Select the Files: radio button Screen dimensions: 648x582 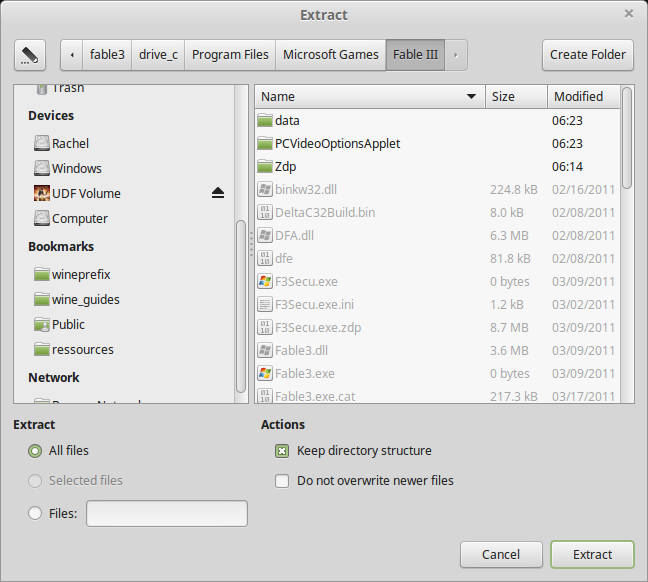[x=35, y=513]
